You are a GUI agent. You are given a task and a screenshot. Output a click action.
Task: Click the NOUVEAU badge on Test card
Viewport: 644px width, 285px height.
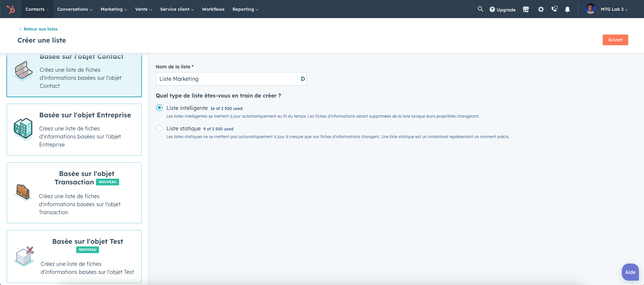(x=88, y=250)
